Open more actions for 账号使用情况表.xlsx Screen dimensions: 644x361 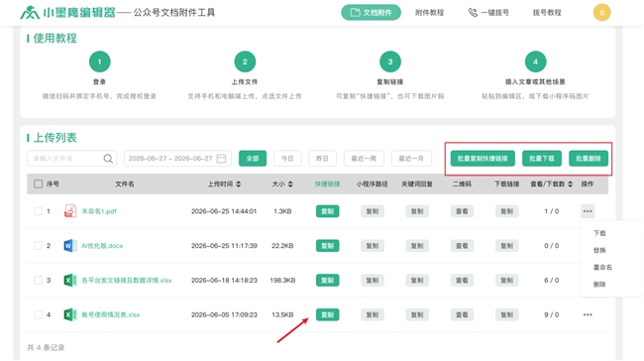click(x=588, y=314)
